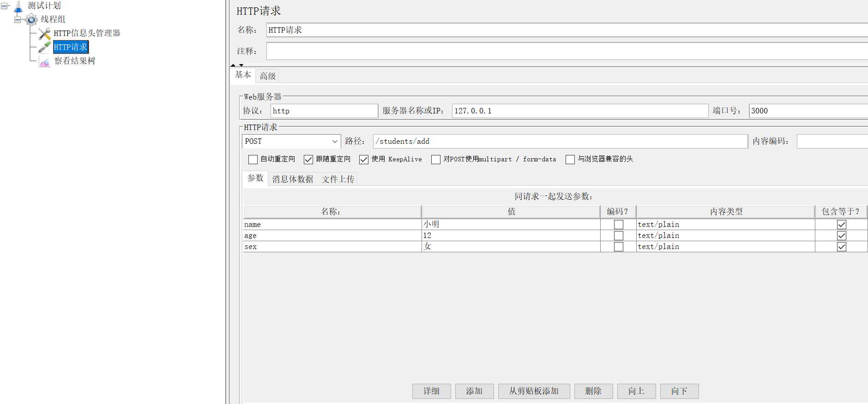The image size is (868, 404).
Task: Uncheck 包含等于 for age row
Action: pyautogui.click(x=842, y=236)
